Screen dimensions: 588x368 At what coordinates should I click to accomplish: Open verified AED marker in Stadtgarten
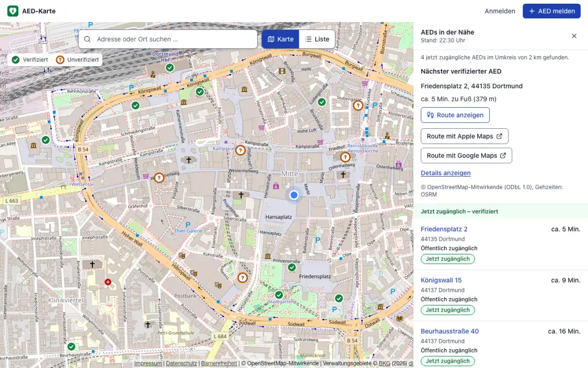[x=279, y=295]
